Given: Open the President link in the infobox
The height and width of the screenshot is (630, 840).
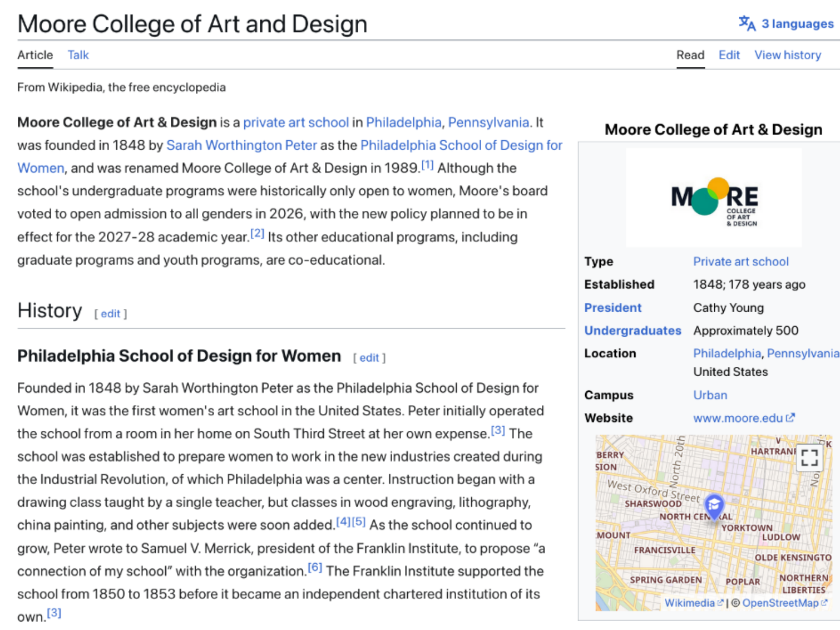Looking at the screenshot, I should [612, 308].
